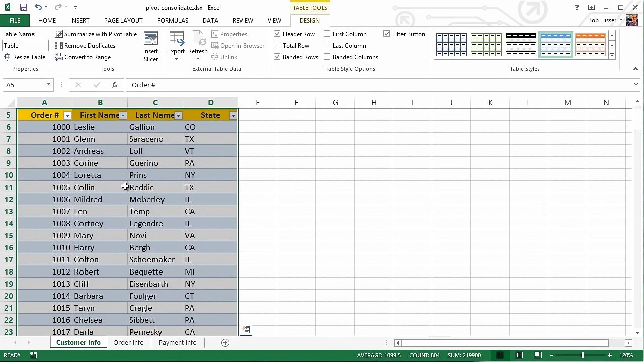This screenshot has height=362, width=644.
Task: Enable the First Column checkbox
Action: 327,34
